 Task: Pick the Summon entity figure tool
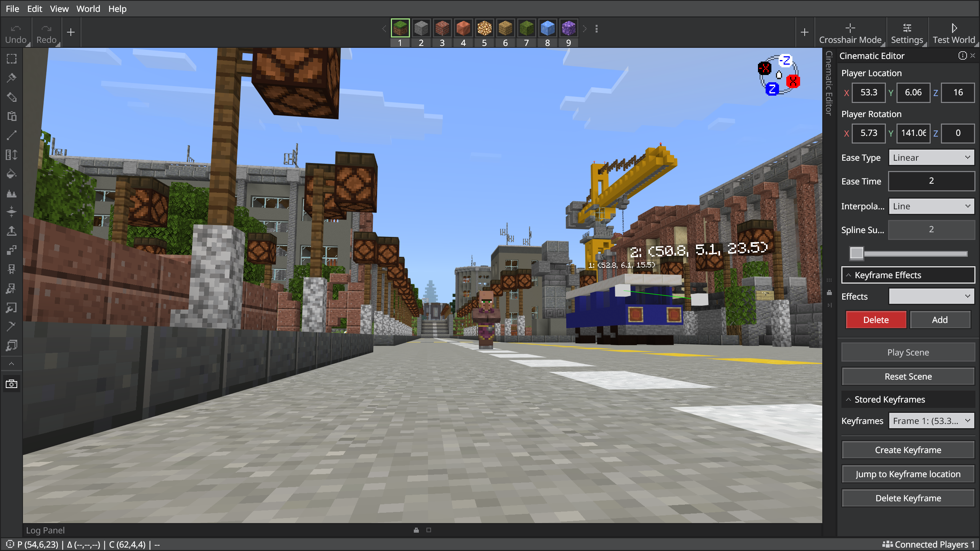click(11, 269)
